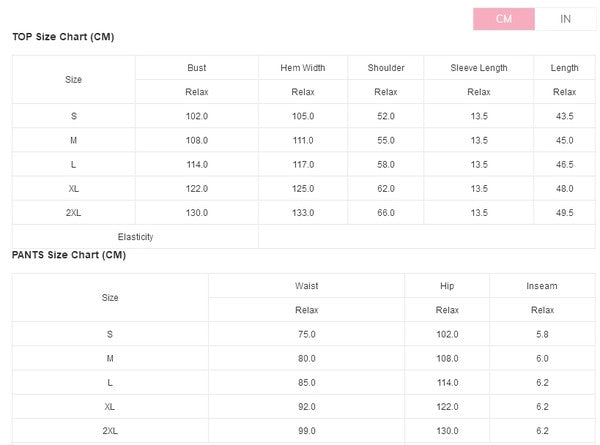
Task: Click the 2XL hem width value 133.0
Action: [303, 213]
